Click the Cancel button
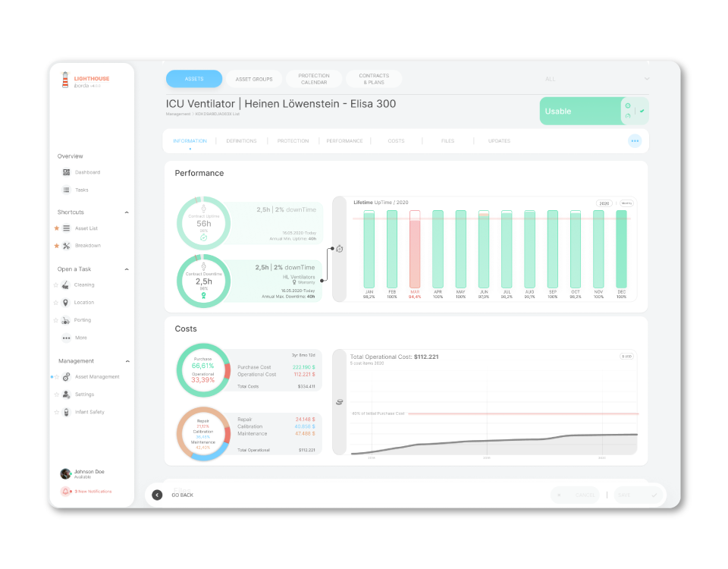Viewport: 728px width, 569px height. click(x=576, y=495)
